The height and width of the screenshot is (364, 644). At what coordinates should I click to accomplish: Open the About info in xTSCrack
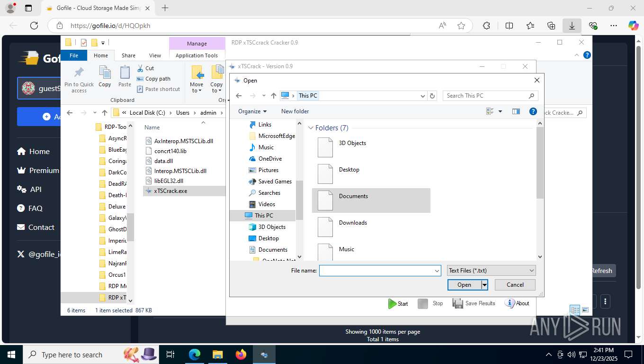pyautogui.click(x=517, y=303)
